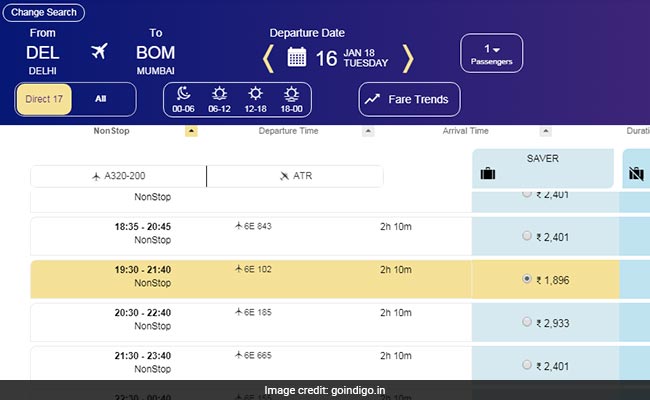
Task: Go to next departure date arrow
Action: pyautogui.click(x=408, y=59)
